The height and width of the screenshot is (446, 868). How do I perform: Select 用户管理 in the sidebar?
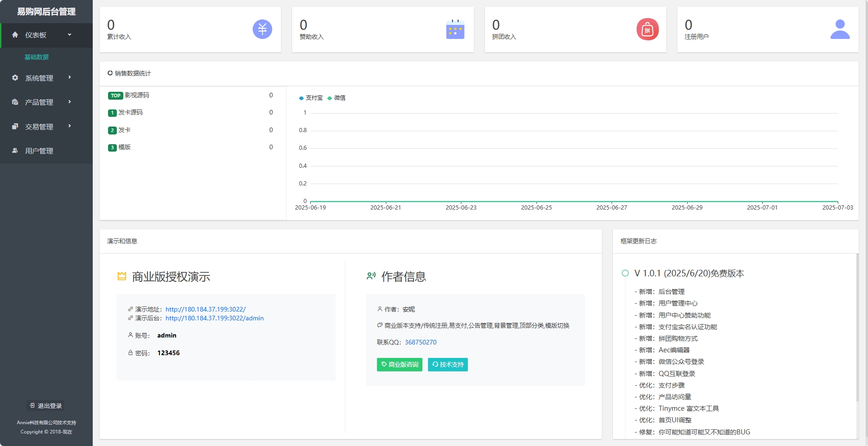39,150
